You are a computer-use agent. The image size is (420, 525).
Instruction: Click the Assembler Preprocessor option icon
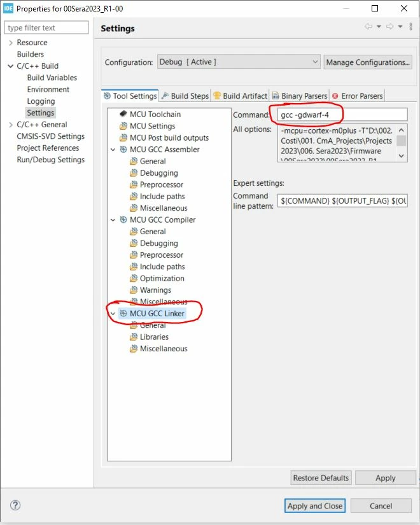pos(133,185)
